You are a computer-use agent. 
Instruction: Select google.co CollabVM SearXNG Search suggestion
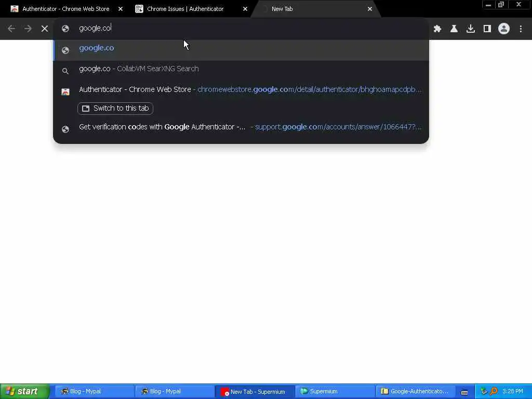241,69
